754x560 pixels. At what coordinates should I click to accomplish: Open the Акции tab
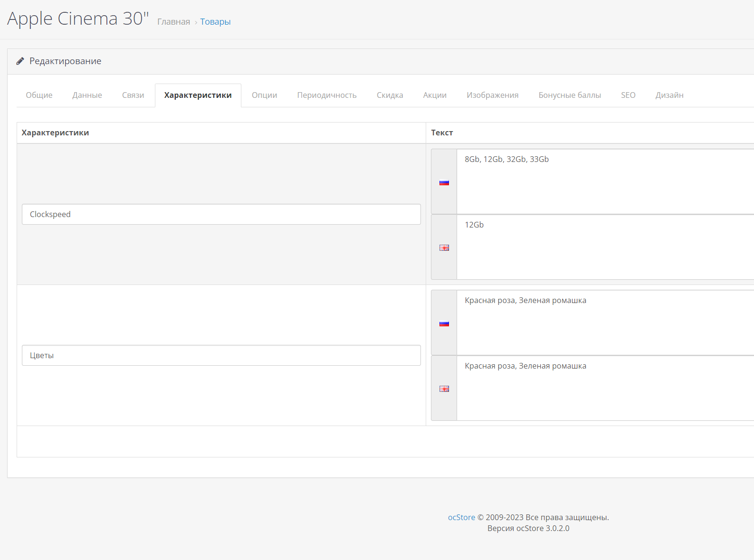(435, 95)
